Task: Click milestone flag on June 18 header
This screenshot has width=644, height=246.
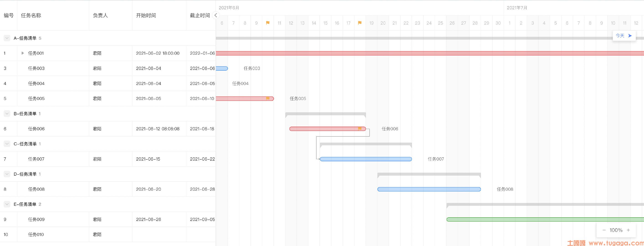Action: pos(360,23)
